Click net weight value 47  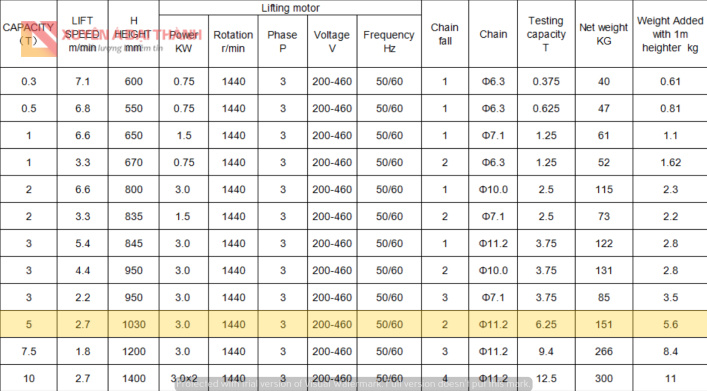(604, 109)
